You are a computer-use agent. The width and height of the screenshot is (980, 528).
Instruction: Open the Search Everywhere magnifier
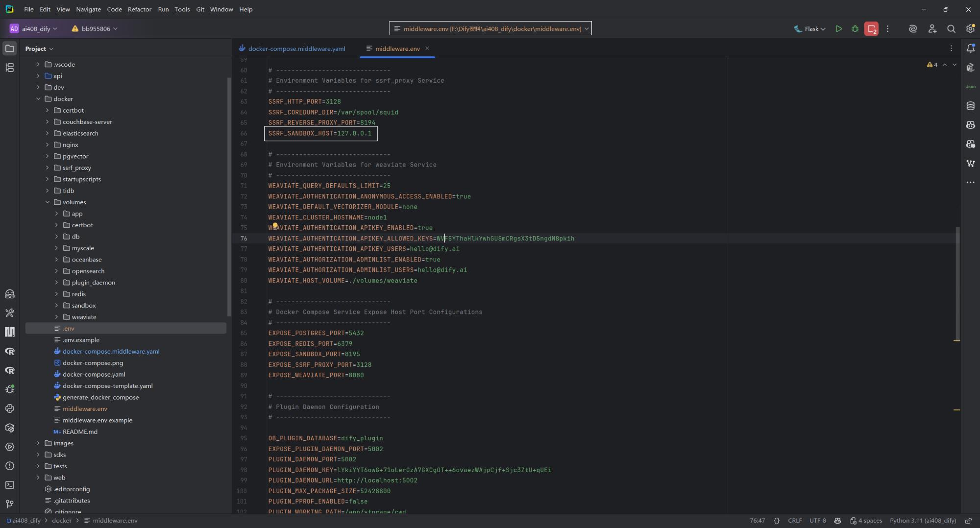(951, 29)
